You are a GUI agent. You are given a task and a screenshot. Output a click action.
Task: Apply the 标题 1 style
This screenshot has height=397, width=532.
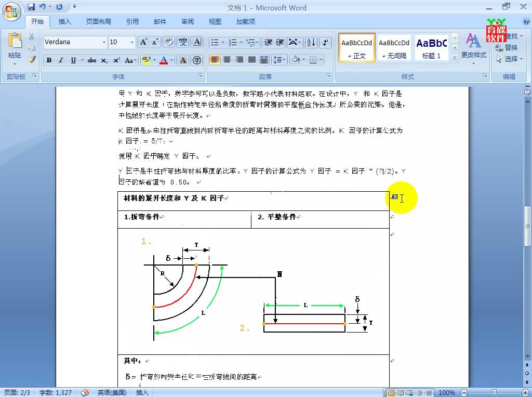[x=432, y=47]
